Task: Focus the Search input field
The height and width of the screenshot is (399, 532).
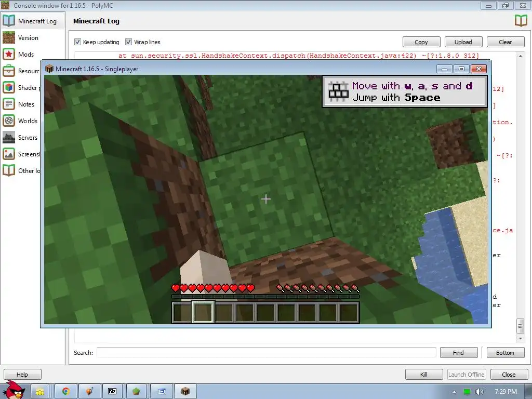Action: coord(267,353)
